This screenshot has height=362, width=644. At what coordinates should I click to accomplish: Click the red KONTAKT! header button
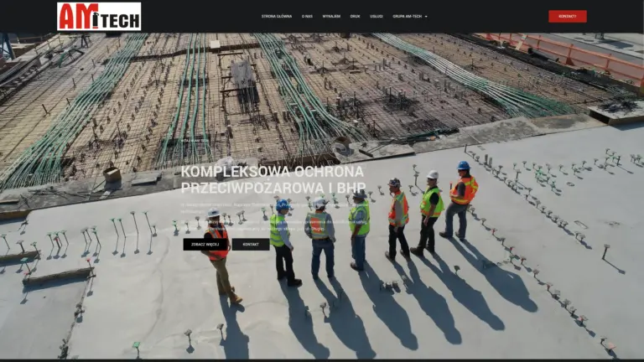[567, 17]
